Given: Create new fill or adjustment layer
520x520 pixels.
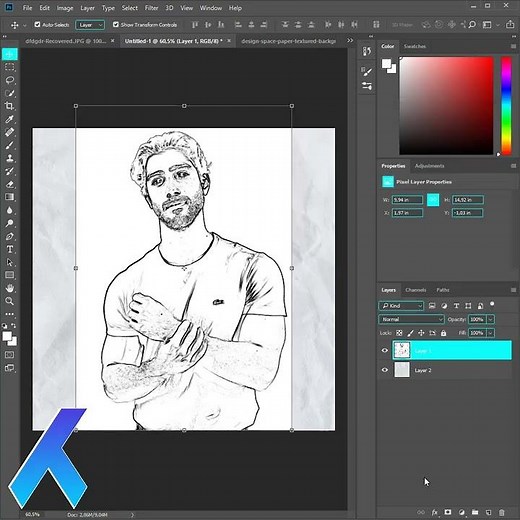Looking at the screenshot, I should (x=462, y=512).
